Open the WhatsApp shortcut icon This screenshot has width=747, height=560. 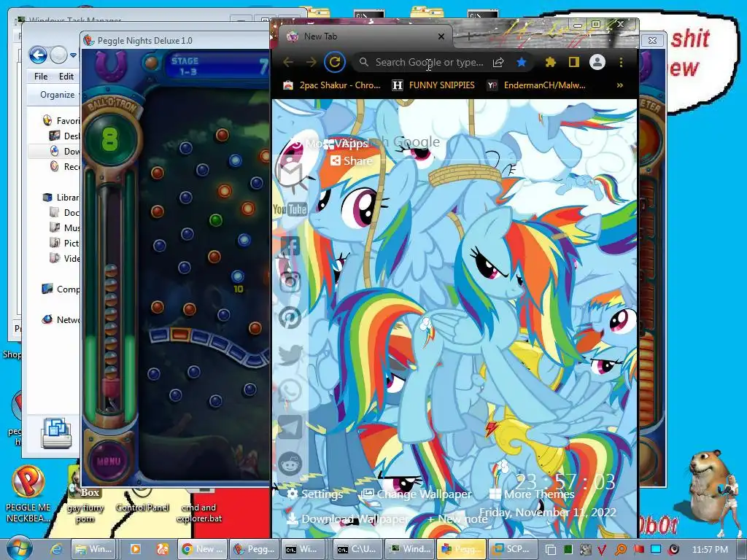290,390
